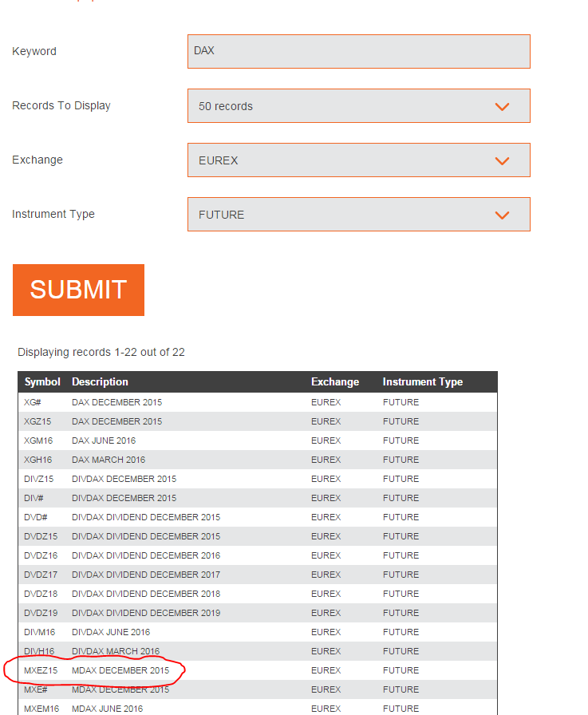The image size is (588, 715).
Task: Click the circled MXEZ15 symbol
Action: pos(41,670)
